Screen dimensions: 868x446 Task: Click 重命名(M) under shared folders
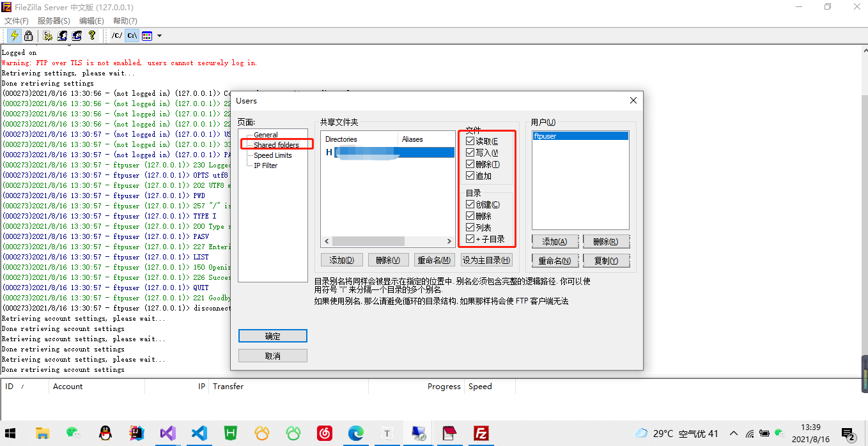click(435, 260)
